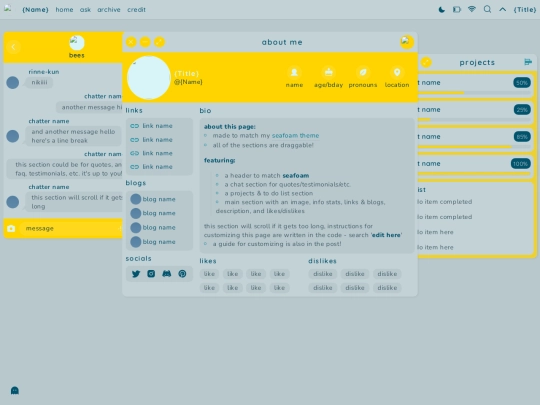Click the bees chat avatar

(x=76, y=43)
